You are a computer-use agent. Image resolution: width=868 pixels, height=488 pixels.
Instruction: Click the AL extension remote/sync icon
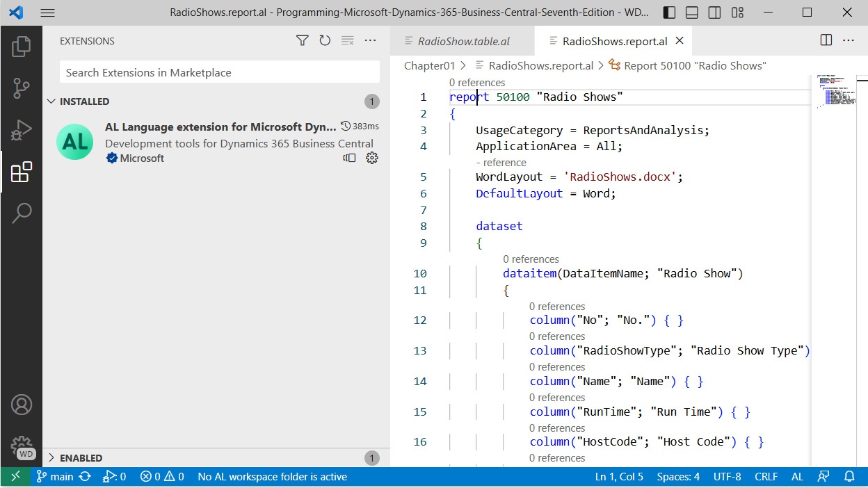[349, 158]
